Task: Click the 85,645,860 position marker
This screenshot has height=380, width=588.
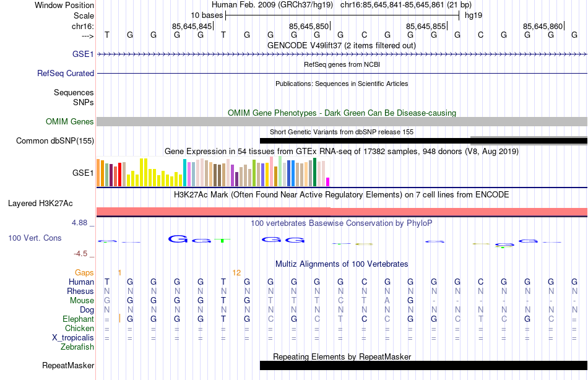Action: click(x=543, y=26)
